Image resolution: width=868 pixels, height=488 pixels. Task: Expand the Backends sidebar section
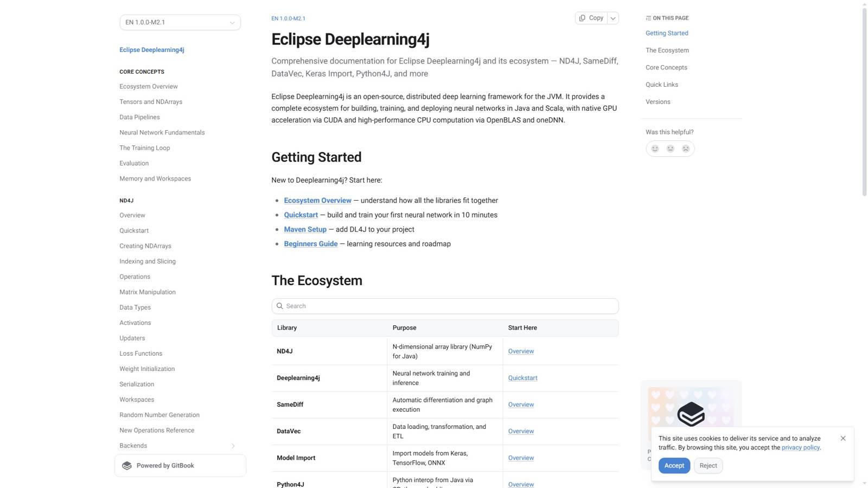click(x=233, y=446)
